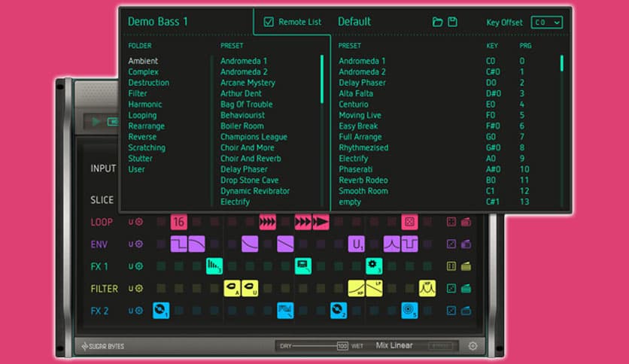The width and height of the screenshot is (629, 364).
Task: Enable the first empty LOOP step
Action: (161, 222)
